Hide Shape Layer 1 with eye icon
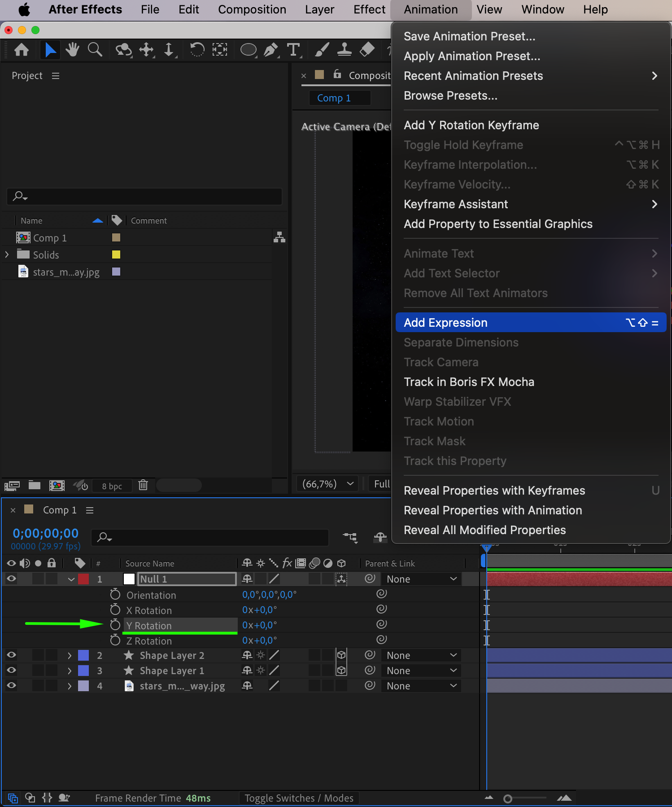The image size is (672, 807). point(11,670)
